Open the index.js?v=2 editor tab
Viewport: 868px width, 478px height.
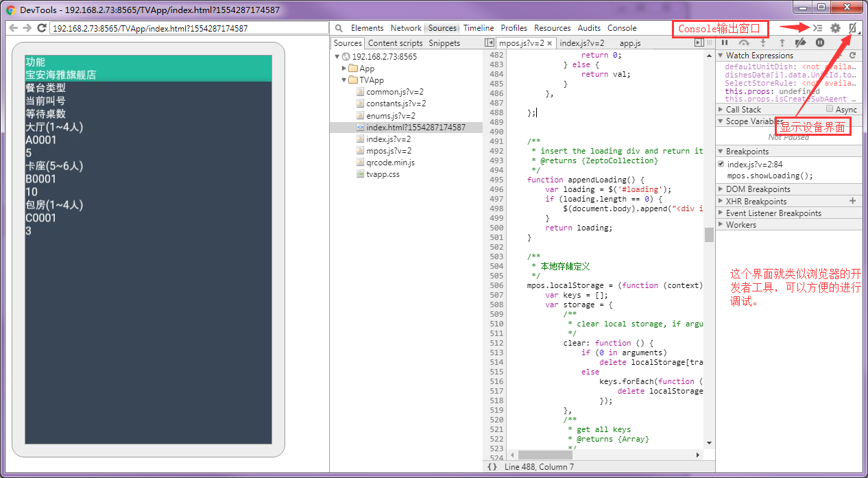581,43
